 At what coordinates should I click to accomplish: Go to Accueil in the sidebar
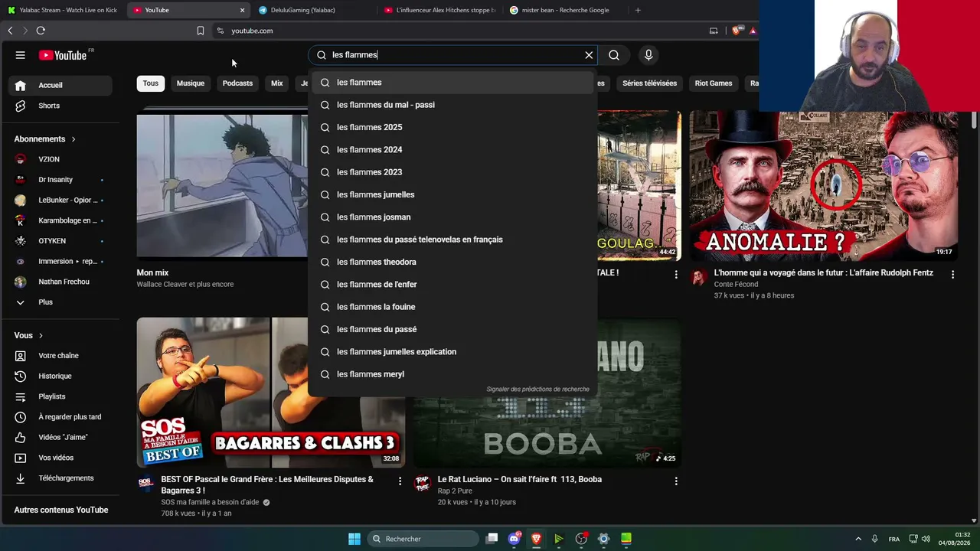click(60, 85)
